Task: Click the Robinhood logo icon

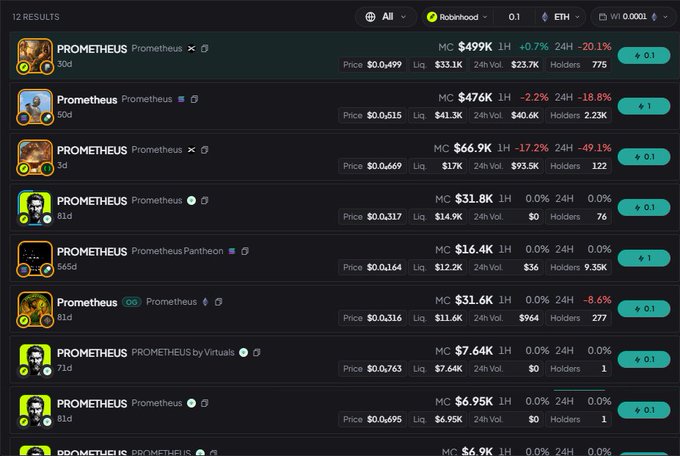Action: click(x=432, y=17)
